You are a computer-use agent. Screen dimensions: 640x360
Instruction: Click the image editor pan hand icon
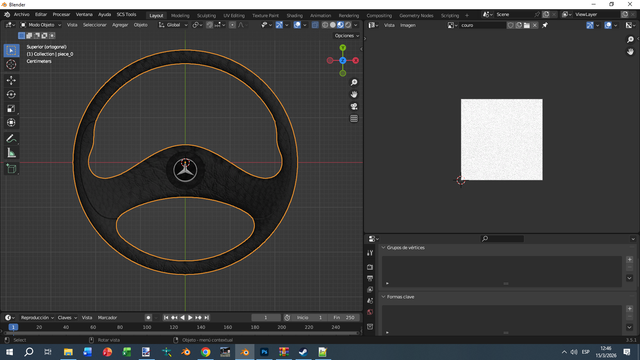coord(630,51)
